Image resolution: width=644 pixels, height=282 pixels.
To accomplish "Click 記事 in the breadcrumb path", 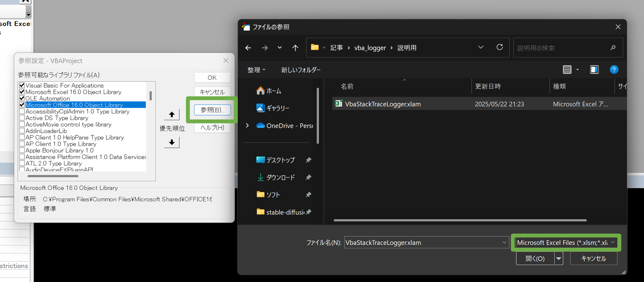I will point(336,48).
